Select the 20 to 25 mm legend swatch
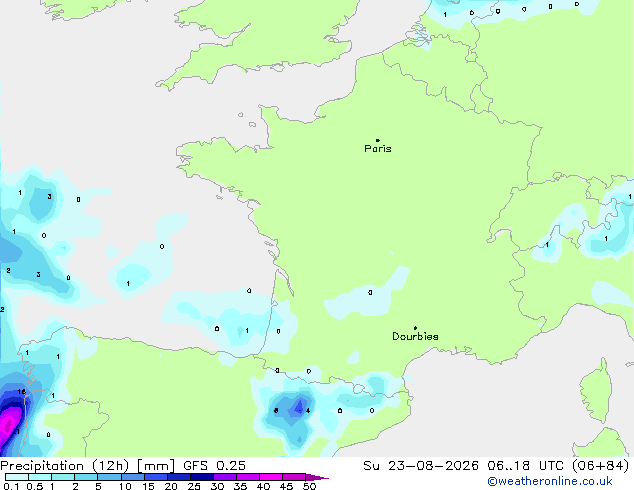 [178, 477]
